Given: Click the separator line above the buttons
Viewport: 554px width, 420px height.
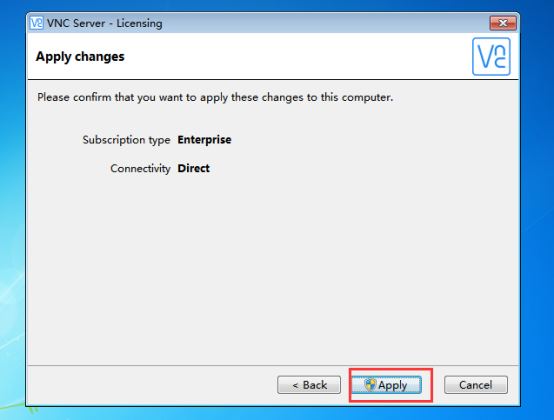Looking at the screenshot, I should [x=273, y=365].
